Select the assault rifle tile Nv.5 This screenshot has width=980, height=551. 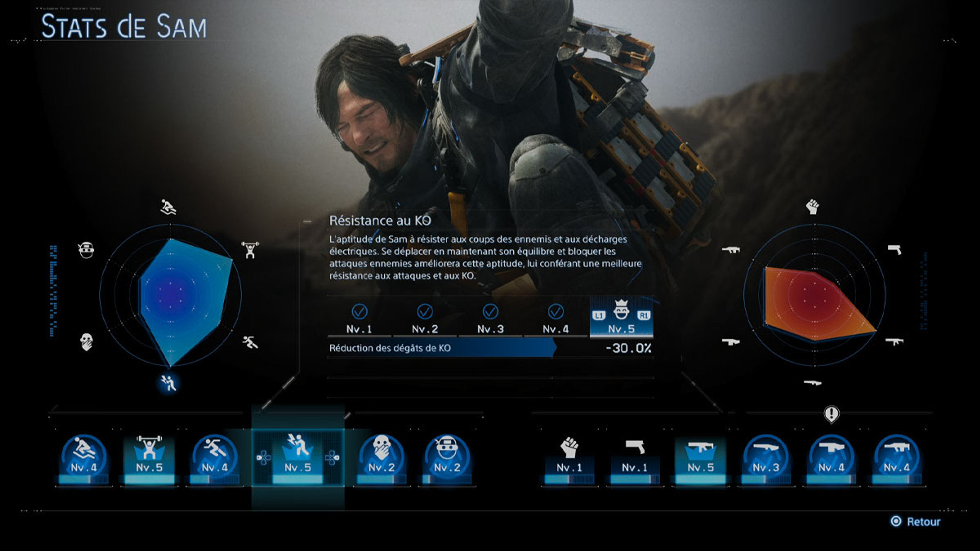tap(700, 459)
